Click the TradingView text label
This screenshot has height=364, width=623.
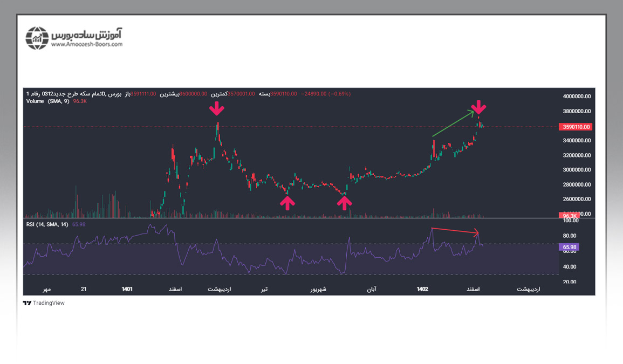pyautogui.click(x=49, y=303)
